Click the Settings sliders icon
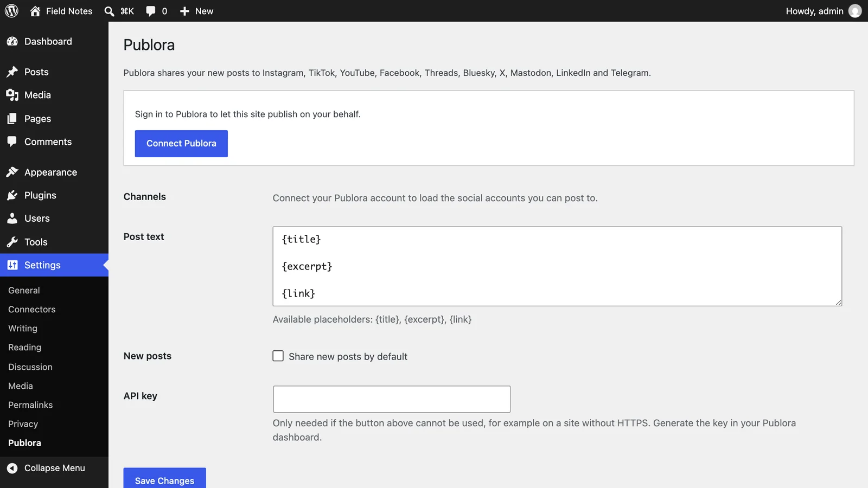The height and width of the screenshot is (488, 868). point(12,265)
